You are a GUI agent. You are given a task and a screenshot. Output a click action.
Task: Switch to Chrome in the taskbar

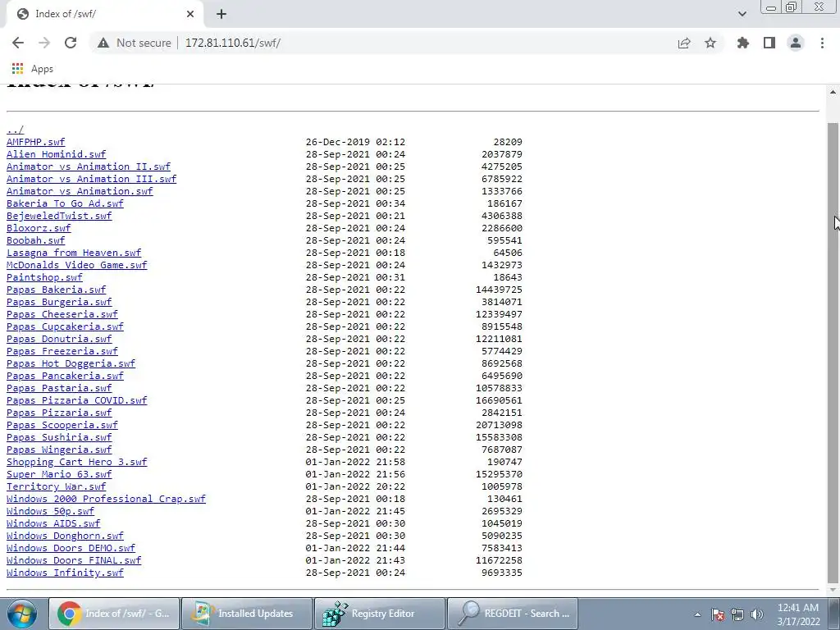114,614
